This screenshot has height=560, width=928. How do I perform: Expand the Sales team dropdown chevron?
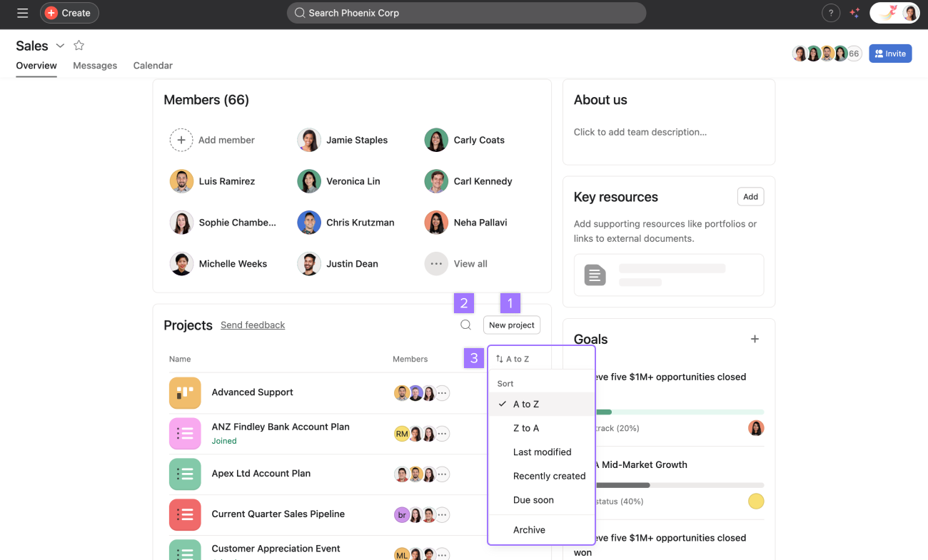click(60, 46)
